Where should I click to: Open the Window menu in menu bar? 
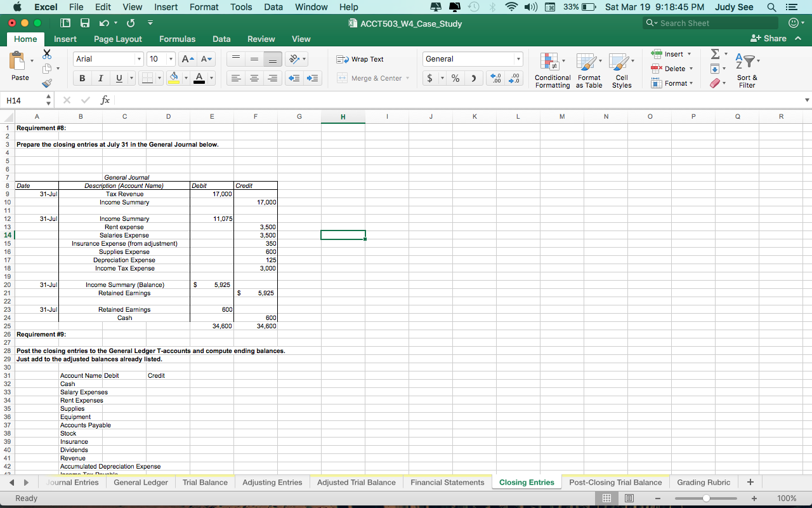coord(311,7)
